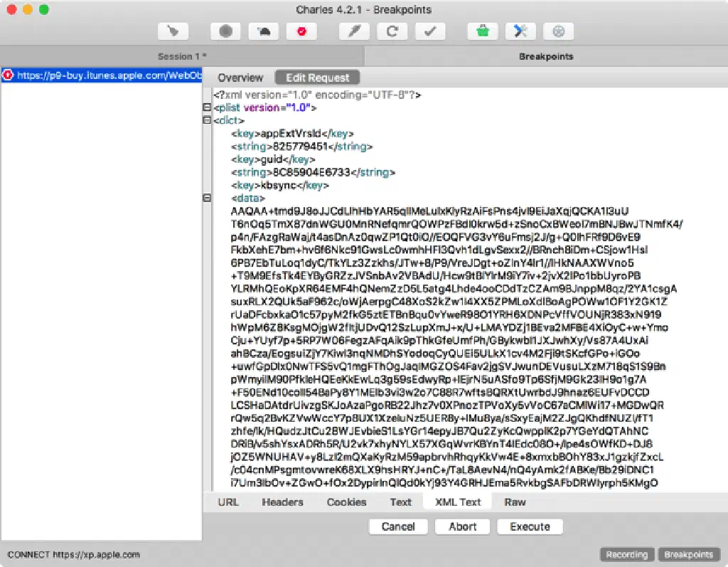
Task: Open the green basket toolbar icon
Action: click(x=482, y=31)
